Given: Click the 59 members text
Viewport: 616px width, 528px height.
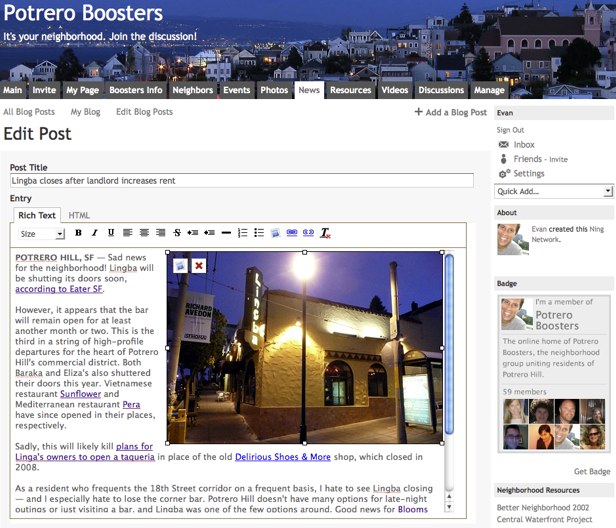Looking at the screenshot, I should coord(524,392).
